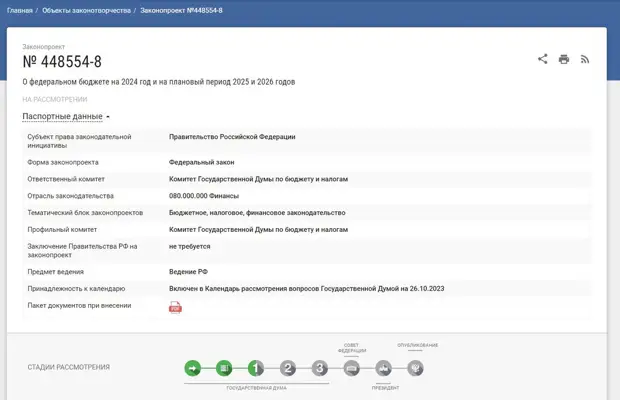Open the RSS feed icon
This screenshot has height=400, width=620.
585,59
